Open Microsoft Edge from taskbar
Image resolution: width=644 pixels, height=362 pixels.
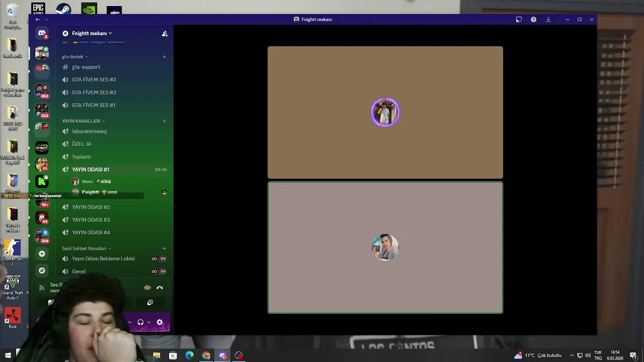pos(189,355)
